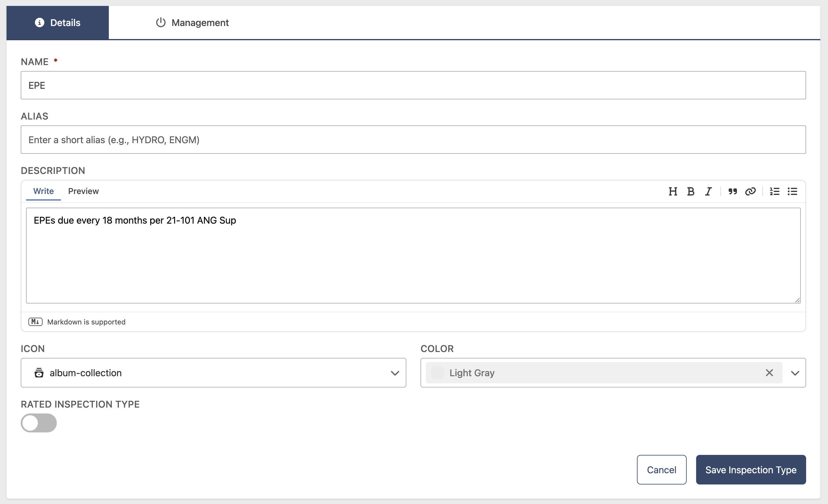Apply italic formatting in description toolbar

pos(708,192)
